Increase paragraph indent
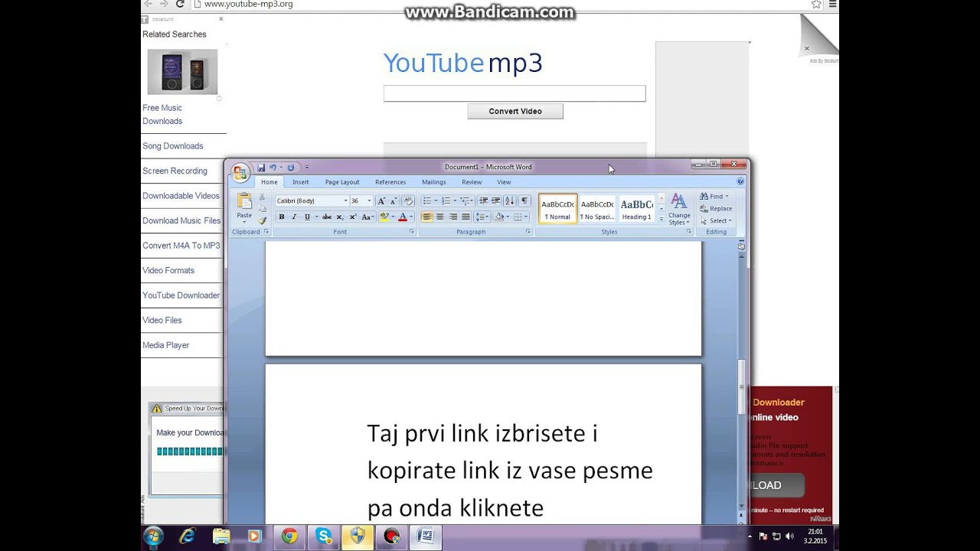This screenshot has height=551, width=980. tap(495, 201)
